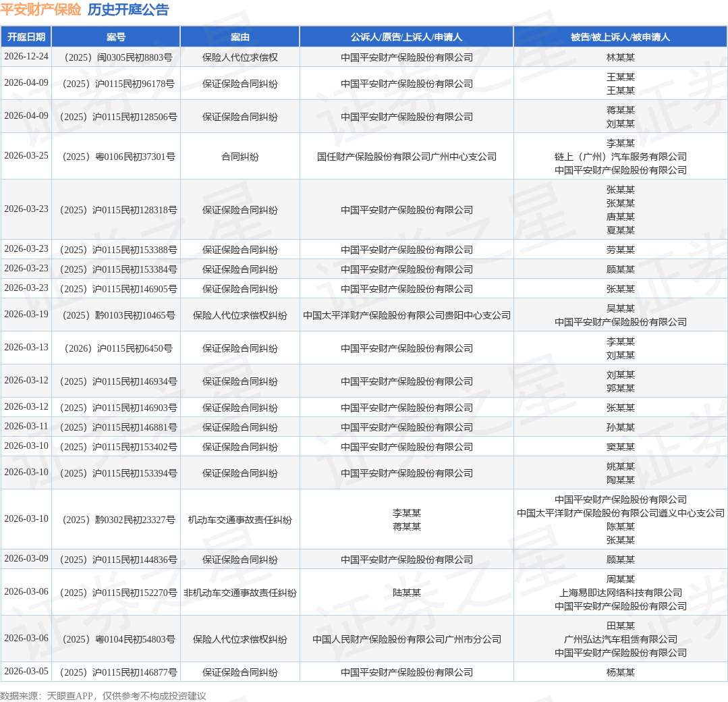Click plaintiff 中国人民财产保险股份有限公司广州市分公司
Screen dimensions: 728x702
coord(407,640)
